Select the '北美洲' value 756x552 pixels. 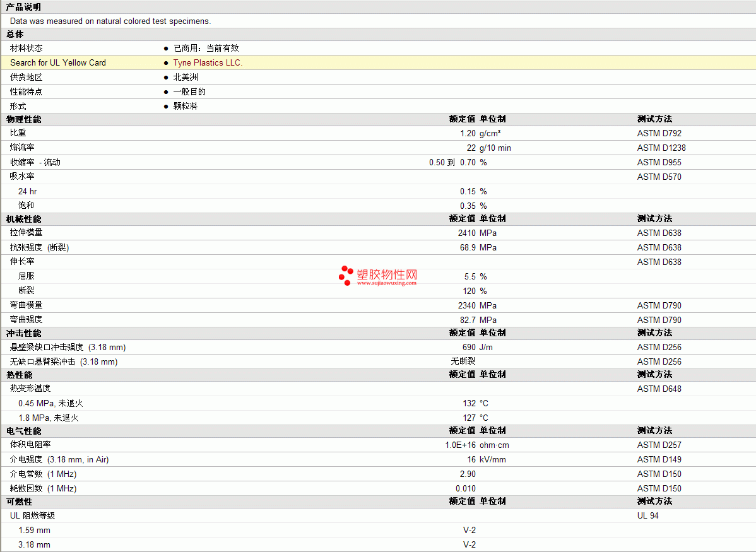tap(186, 77)
